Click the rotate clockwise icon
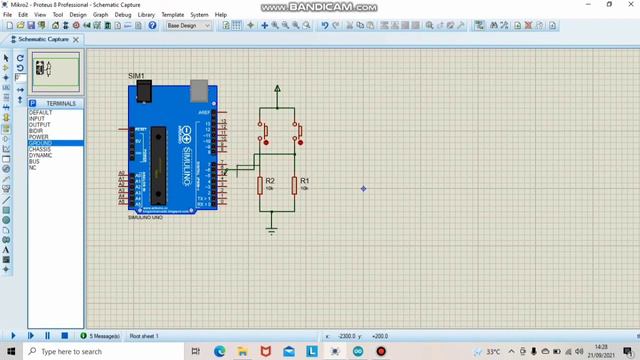The height and width of the screenshot is (360, 640). click(20, 58)
